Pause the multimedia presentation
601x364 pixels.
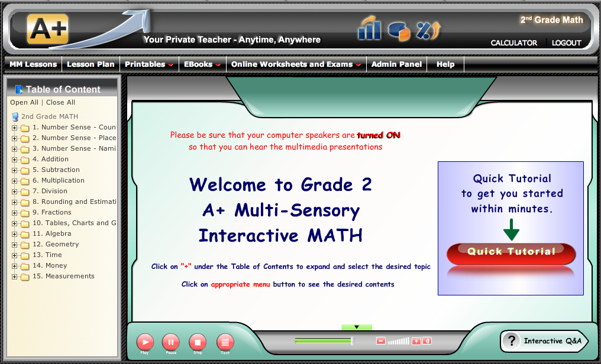(171, 342)
